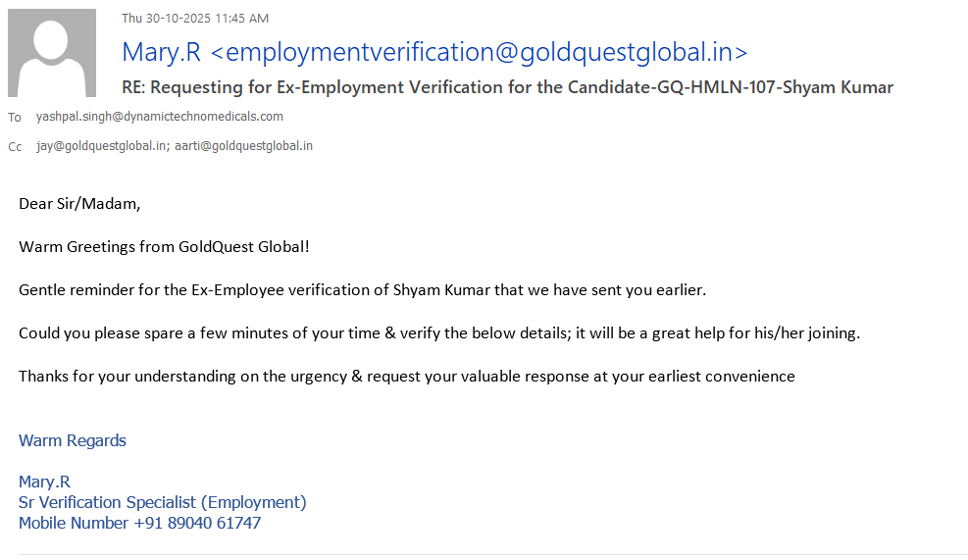968x560 pixels.
Task: Click the Gentle reminder sentence in body
Action: pyautogui.click(x=362, y=290)
